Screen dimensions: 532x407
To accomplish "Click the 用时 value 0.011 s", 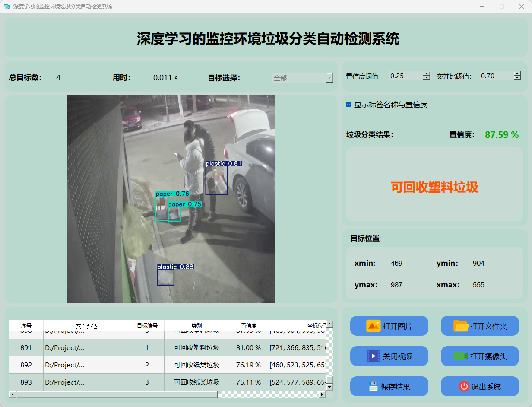I will (165, 78).
